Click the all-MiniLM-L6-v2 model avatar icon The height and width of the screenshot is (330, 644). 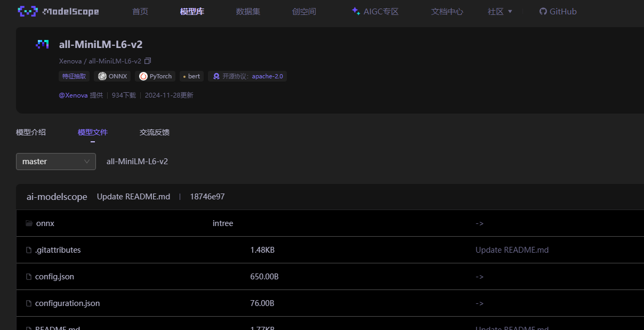pos(42,45)
